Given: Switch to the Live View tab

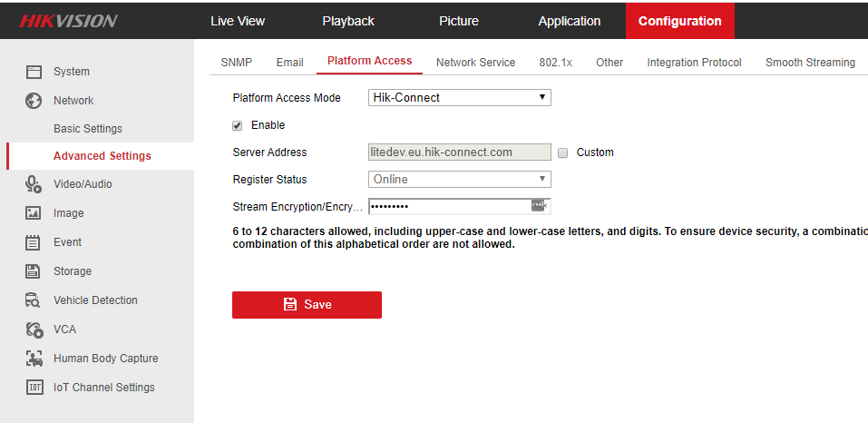Looking at the screenshot, I should pyautogui.click(x=238, y=21).
